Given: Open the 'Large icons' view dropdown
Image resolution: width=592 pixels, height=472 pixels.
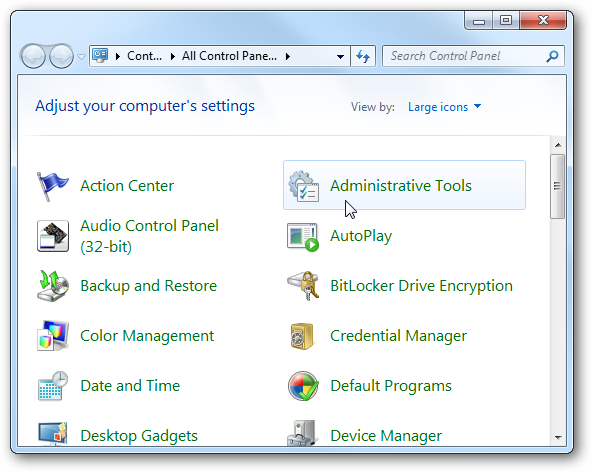Looking at the screenshot, I should point(444,107).
